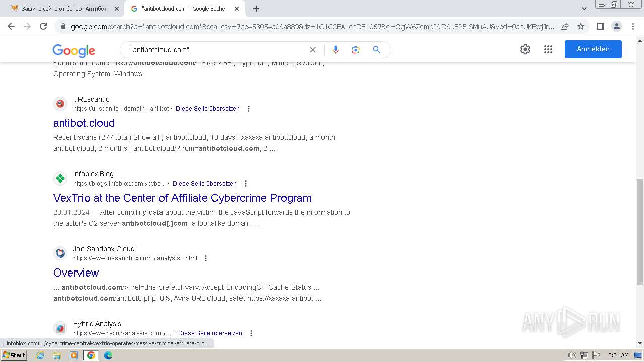
Task: Close the Google Suche tab
Action: [237, 9]
